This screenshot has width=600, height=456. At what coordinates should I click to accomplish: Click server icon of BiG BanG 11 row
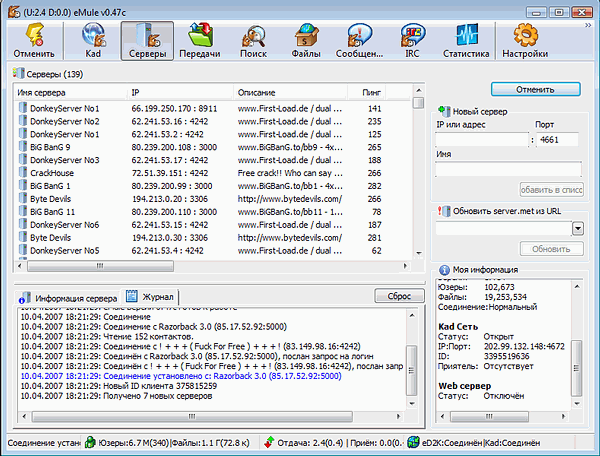(x=23, y=211)
